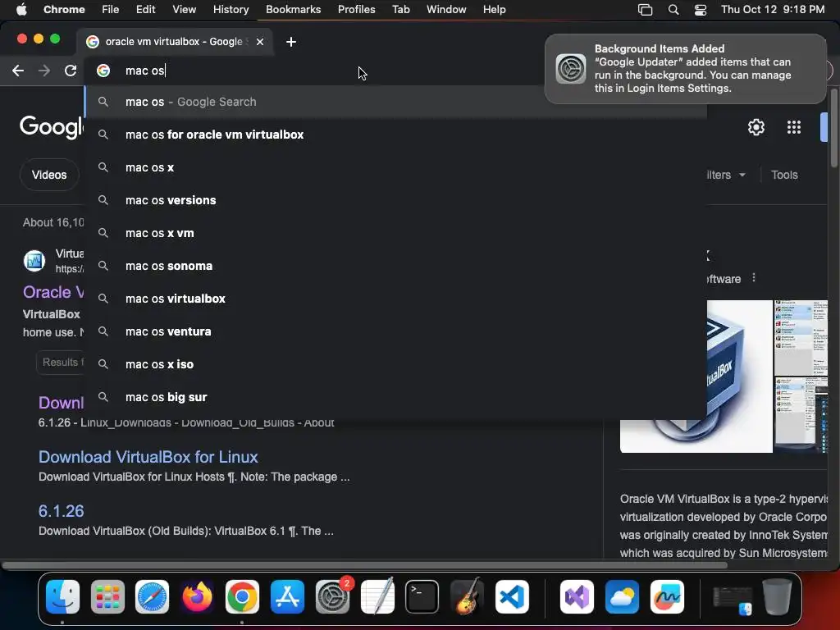Click the horizontal scrollbar at page bottom
This screenshot has height=630, width=840.
click(x=364, y=565)
